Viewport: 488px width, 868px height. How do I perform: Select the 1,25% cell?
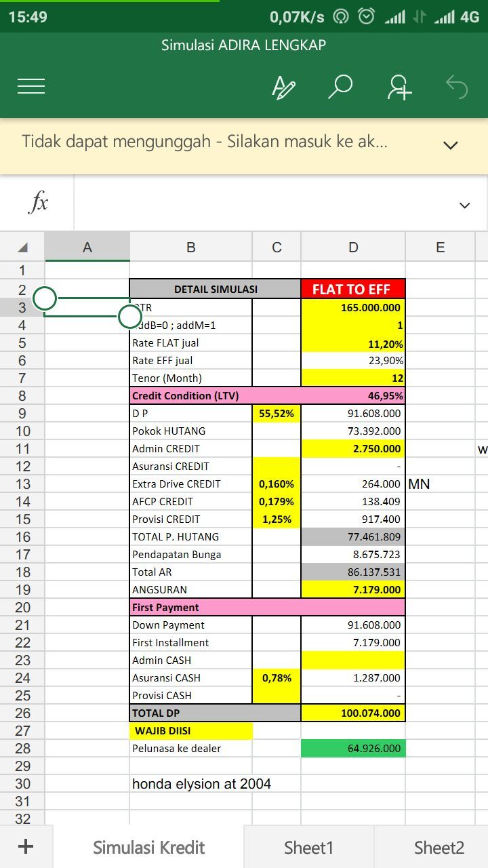coord(277,519)
